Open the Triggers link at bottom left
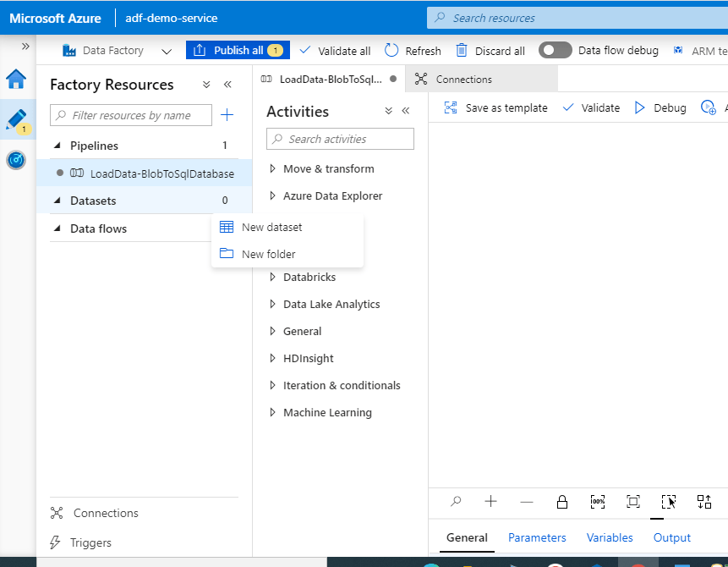 click(81, 542)
